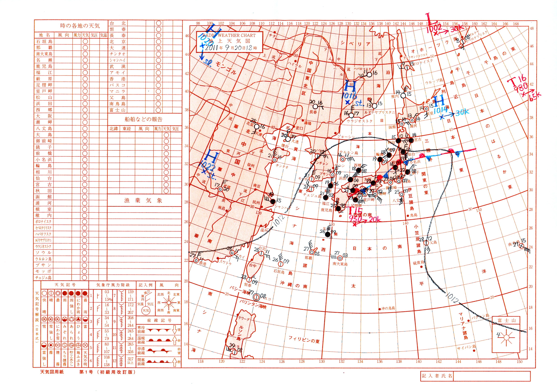The width and height of the screenshot is (557, 392).
Task: Click the blank weather circle in チェジュ島 row
Action: [84, 277]
